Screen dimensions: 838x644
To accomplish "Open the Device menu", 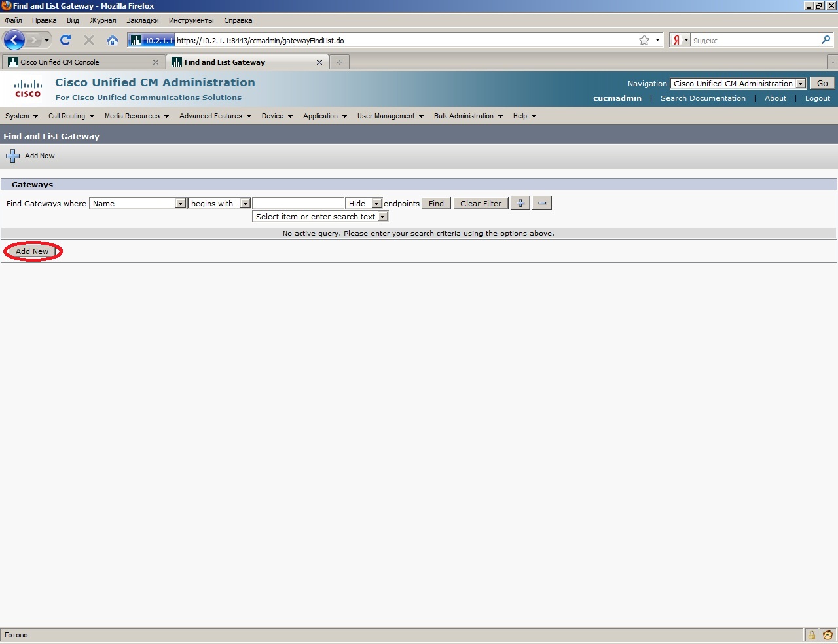I will coord(277,116).
